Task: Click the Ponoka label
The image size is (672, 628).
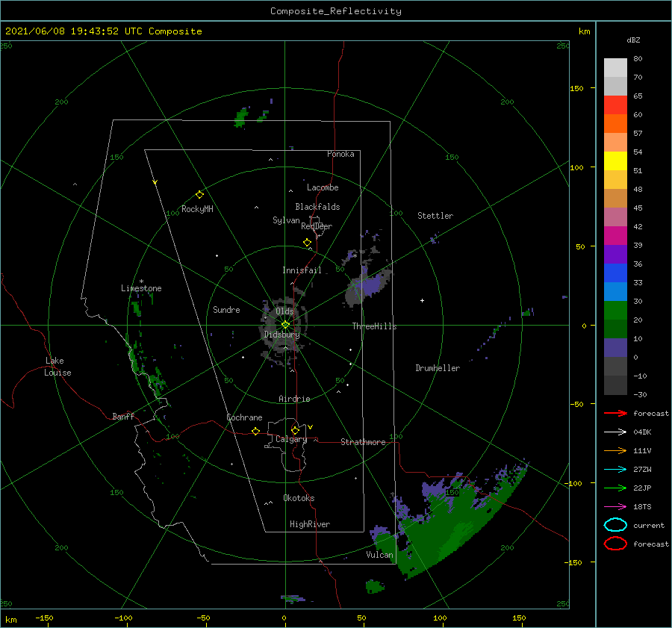Action: coord(340,154)
